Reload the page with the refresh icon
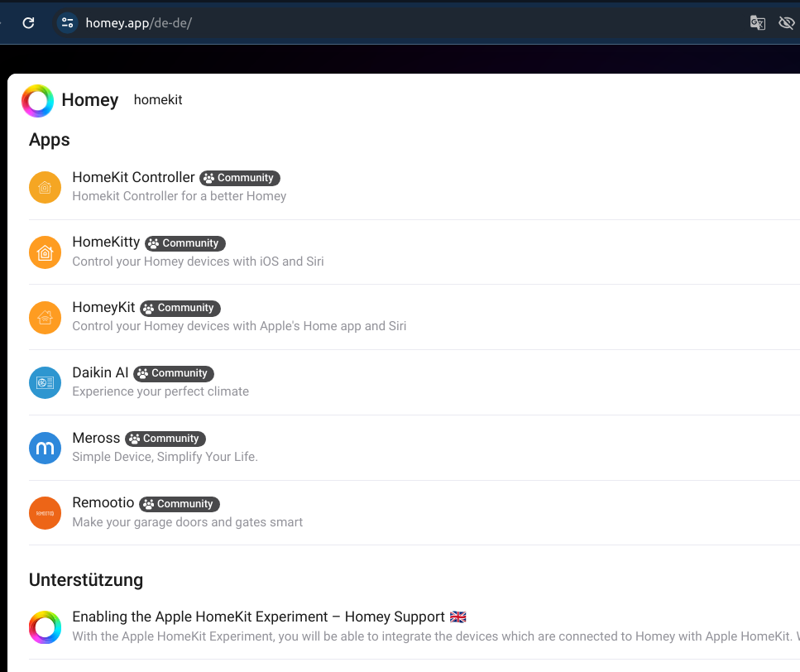The height and width of the screenshot is (672, 800). pyautogui.click(x=29, y=23)
